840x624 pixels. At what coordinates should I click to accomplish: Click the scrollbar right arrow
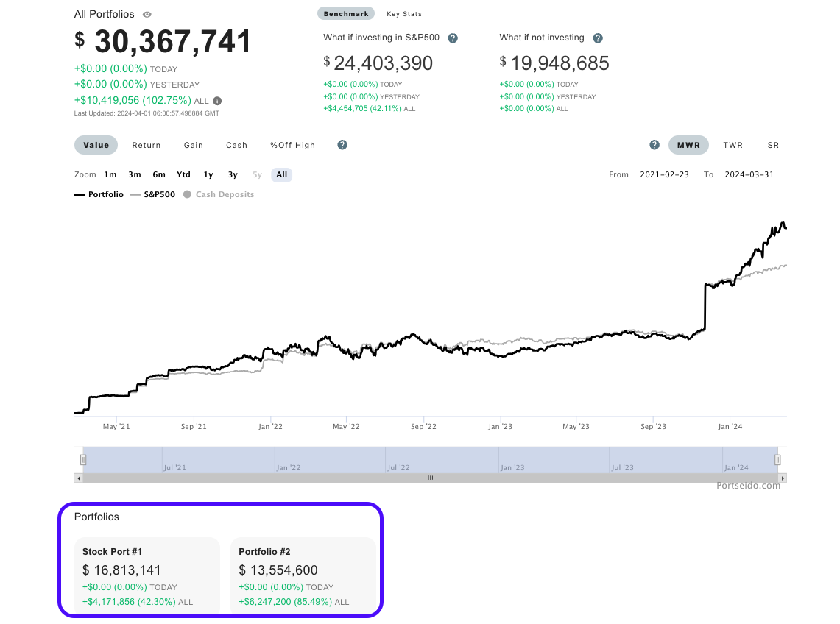tap(783, 478)
